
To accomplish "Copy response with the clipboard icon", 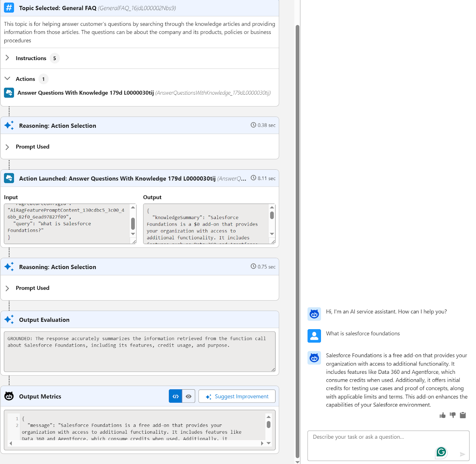I will click(463, 415).
